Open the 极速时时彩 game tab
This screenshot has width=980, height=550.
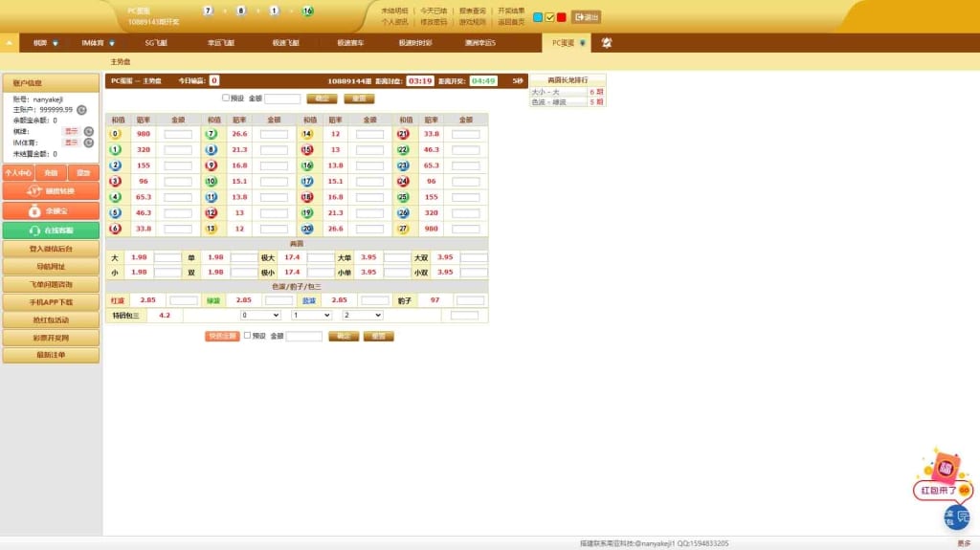415,43
